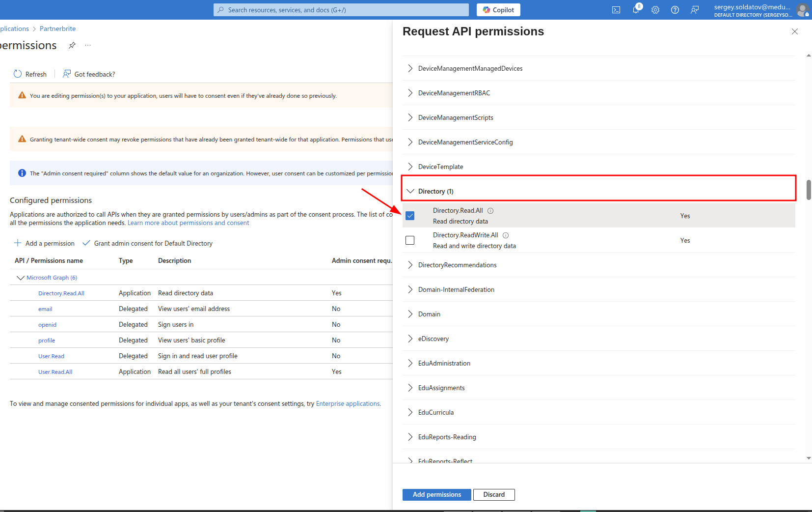Image resolution: width=812 pixels, height=512 pixels.
Task: Open the profile permission link
Action: pyautogui.click(x=47, y=341)
